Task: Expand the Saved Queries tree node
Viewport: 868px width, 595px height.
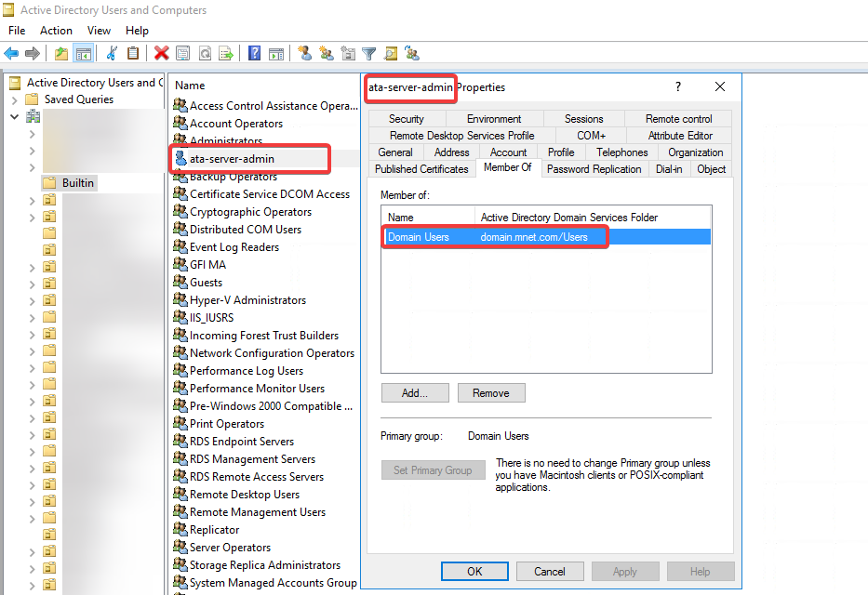Action: point(15,99)
